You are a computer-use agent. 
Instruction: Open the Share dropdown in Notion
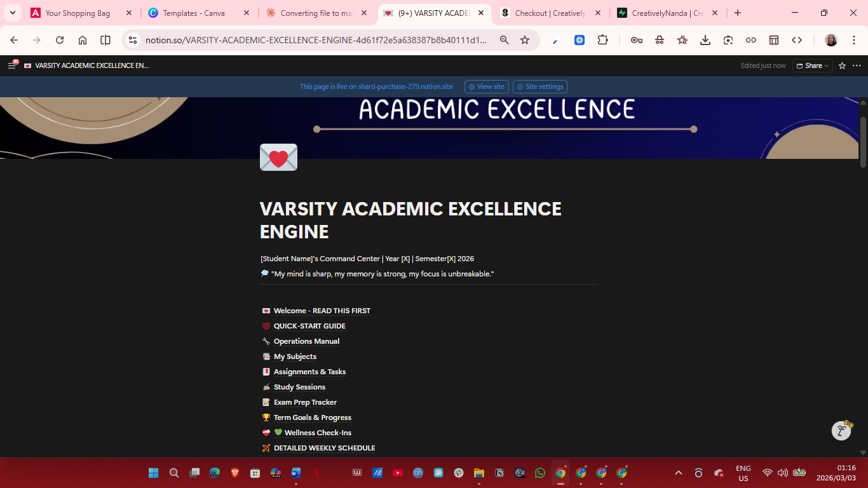pos(812,65)
